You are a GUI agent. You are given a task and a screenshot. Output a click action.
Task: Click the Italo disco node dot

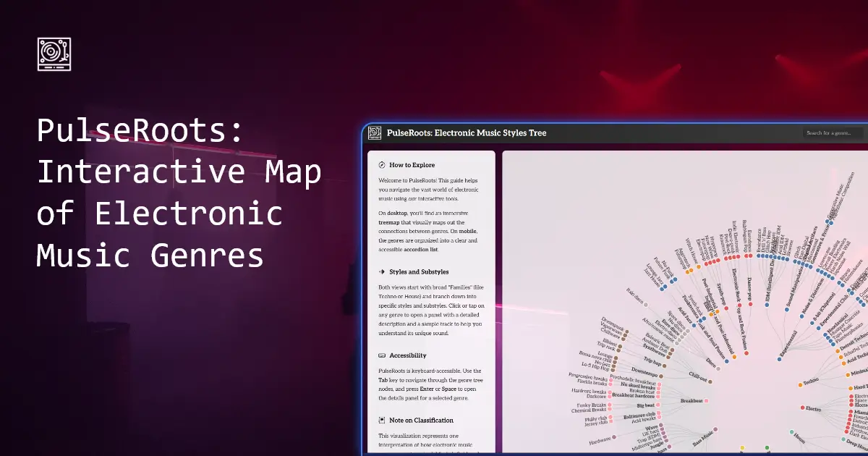pyautogui.click(x=645, y=305)
